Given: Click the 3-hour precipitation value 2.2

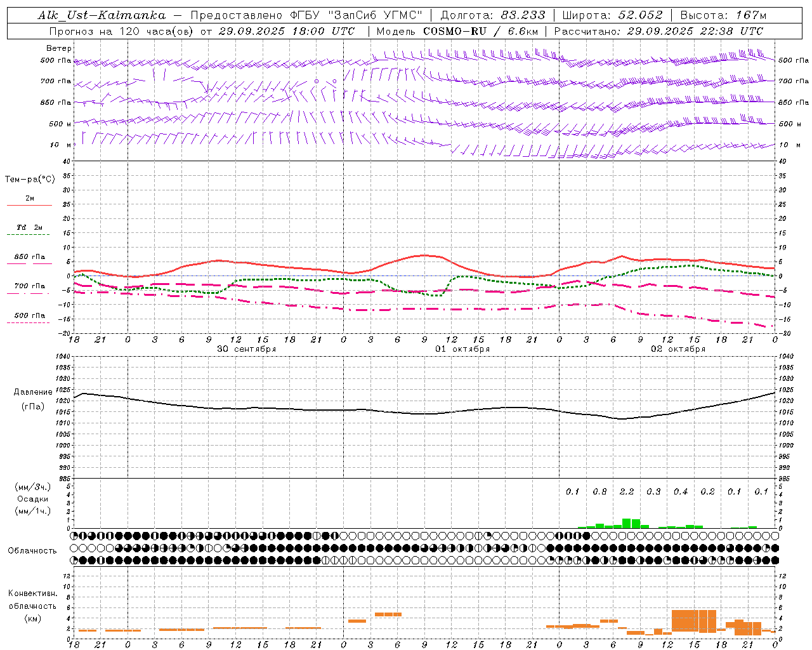Looking at the screenshot, I should [627, 492].
